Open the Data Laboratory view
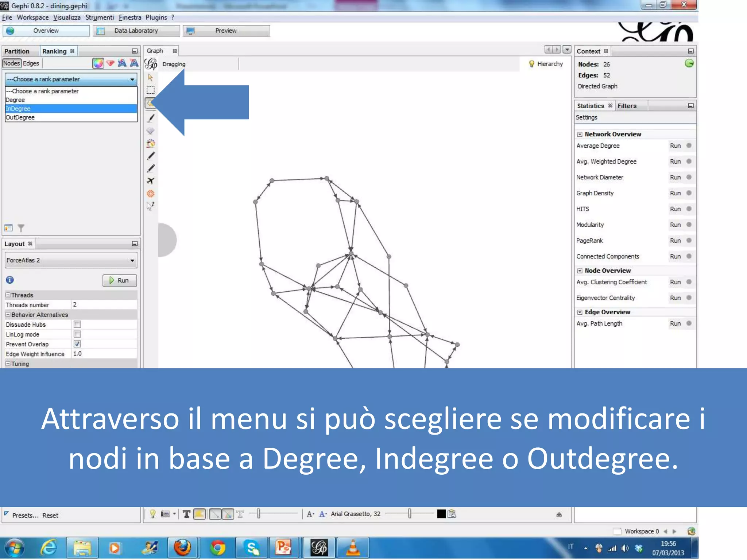This screenshot has height=560, width=747. 136,31
